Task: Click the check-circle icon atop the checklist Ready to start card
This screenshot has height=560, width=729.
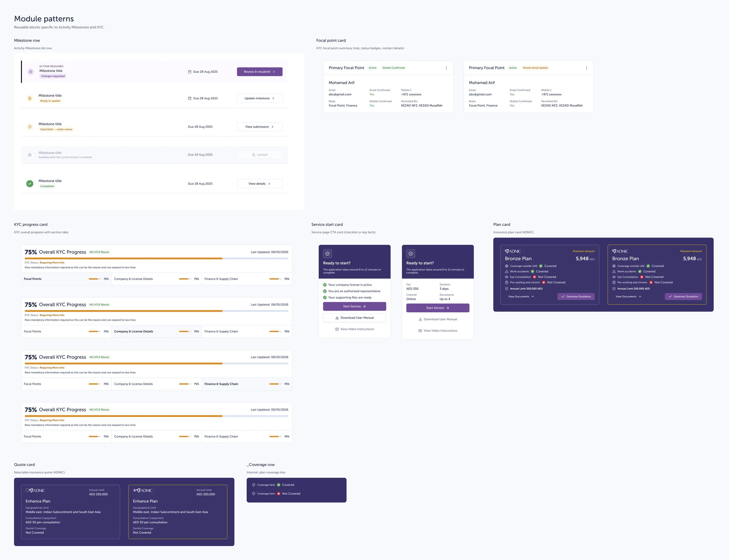Action: [327, 254]
